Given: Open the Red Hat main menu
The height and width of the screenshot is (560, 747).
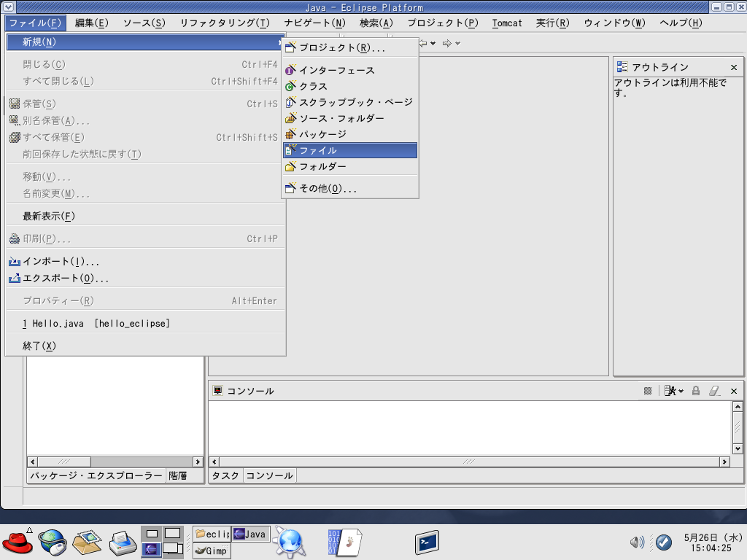Looking at the screenshot, I should [x=18, y=542].
